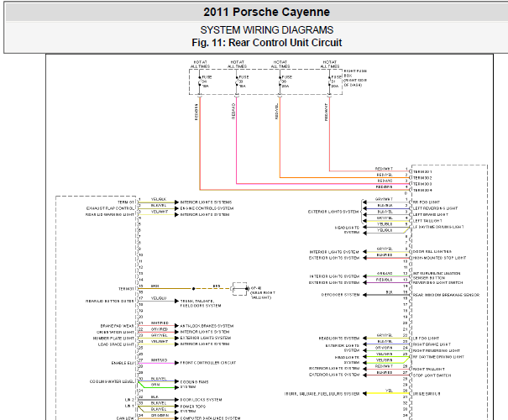Image resolution: width=508 pixels, height=420 pixels.
Task: Click 'FRONT CONTROLLER CIRCUIT' destination text
Action: pos(208,363)
